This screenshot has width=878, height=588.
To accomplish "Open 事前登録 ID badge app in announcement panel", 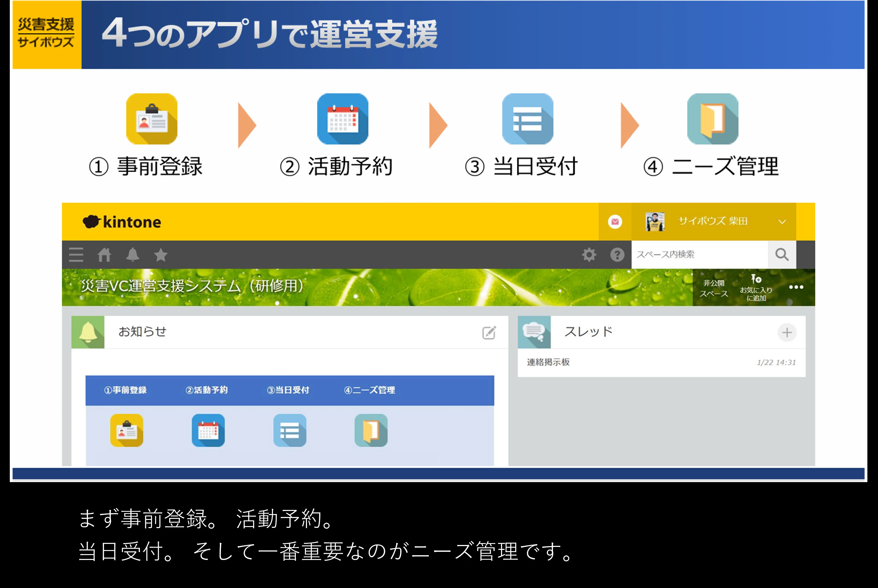I will pos(127,430).
